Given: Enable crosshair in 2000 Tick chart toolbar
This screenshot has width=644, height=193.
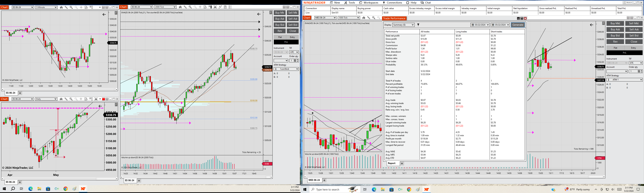Looking at the screenshot, I should point(200,7).
